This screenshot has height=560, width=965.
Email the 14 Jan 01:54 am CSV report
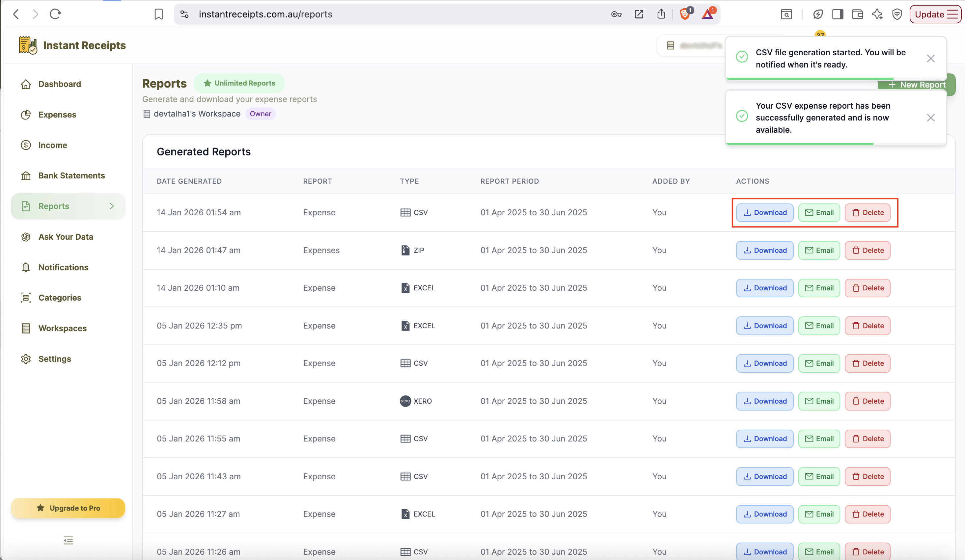(819, 212)
